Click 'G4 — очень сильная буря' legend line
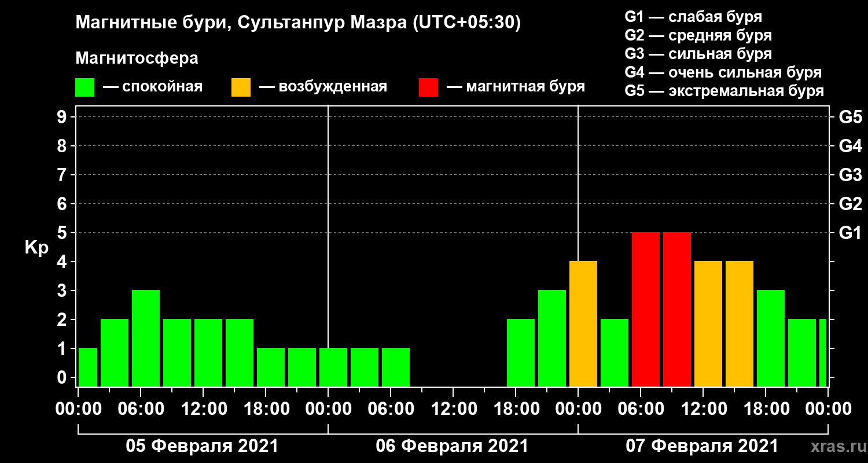The image size is (868, 463). coord(723,72)
